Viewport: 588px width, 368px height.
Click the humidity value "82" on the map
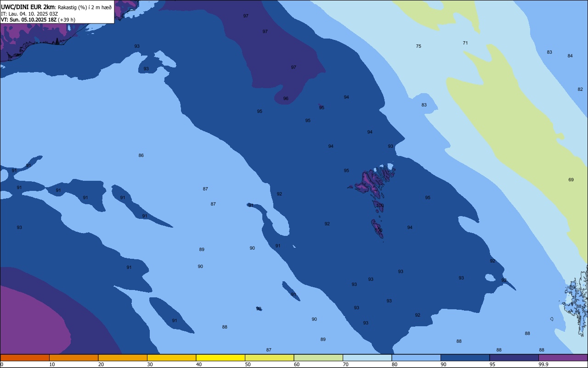[580, 89]
